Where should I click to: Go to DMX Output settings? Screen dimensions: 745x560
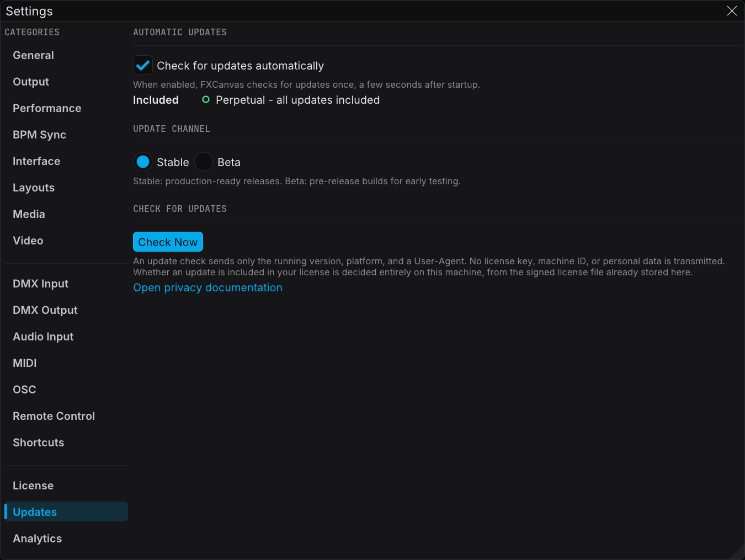coord(66,310)
